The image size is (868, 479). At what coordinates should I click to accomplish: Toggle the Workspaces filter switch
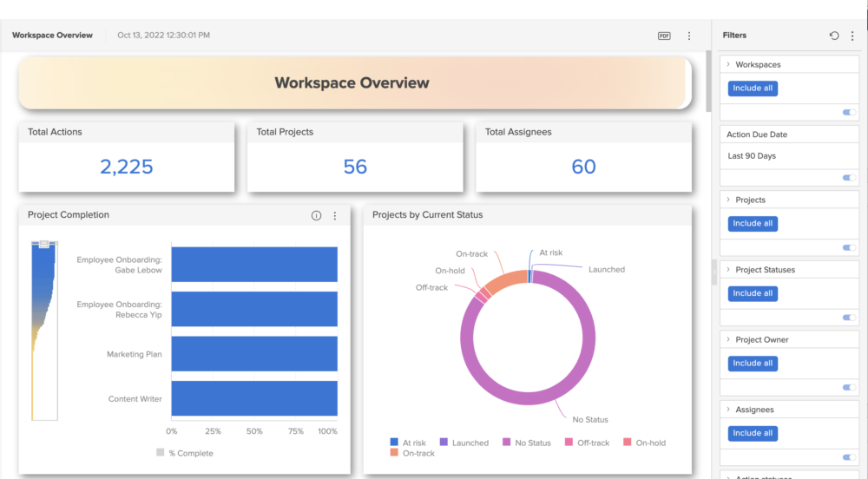coord(849,112)
